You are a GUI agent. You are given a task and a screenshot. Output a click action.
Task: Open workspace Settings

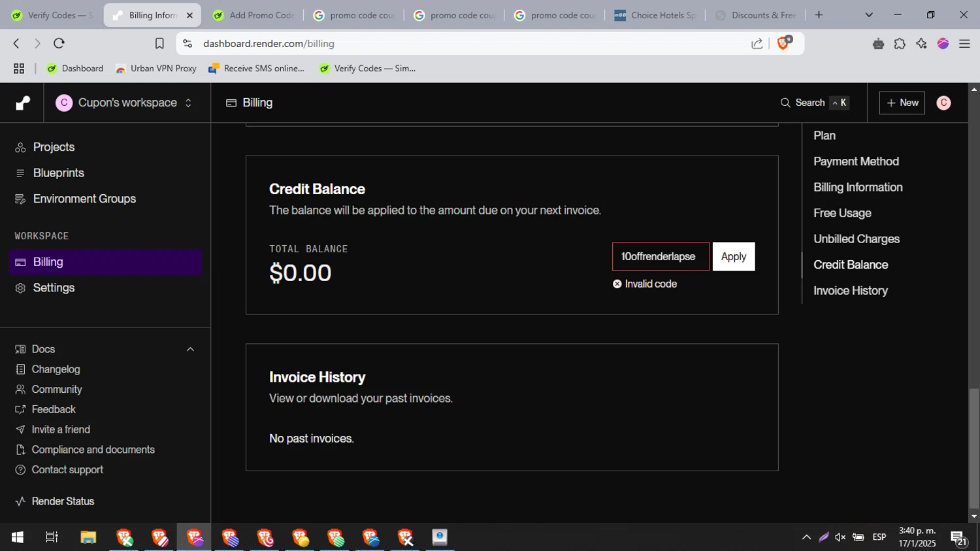tap(54, 288)
